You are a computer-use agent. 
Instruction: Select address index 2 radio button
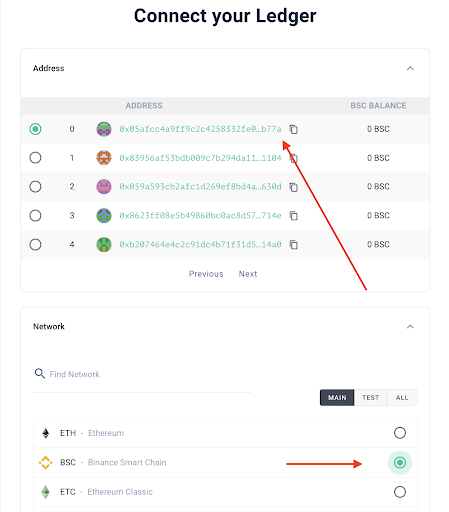tap(35, 187)
